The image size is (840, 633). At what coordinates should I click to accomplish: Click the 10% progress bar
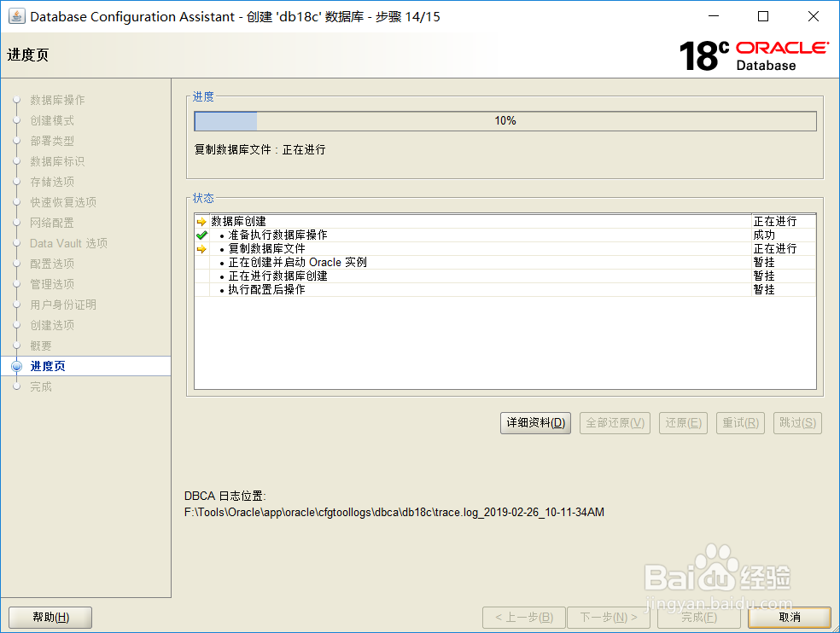(505, 120)
